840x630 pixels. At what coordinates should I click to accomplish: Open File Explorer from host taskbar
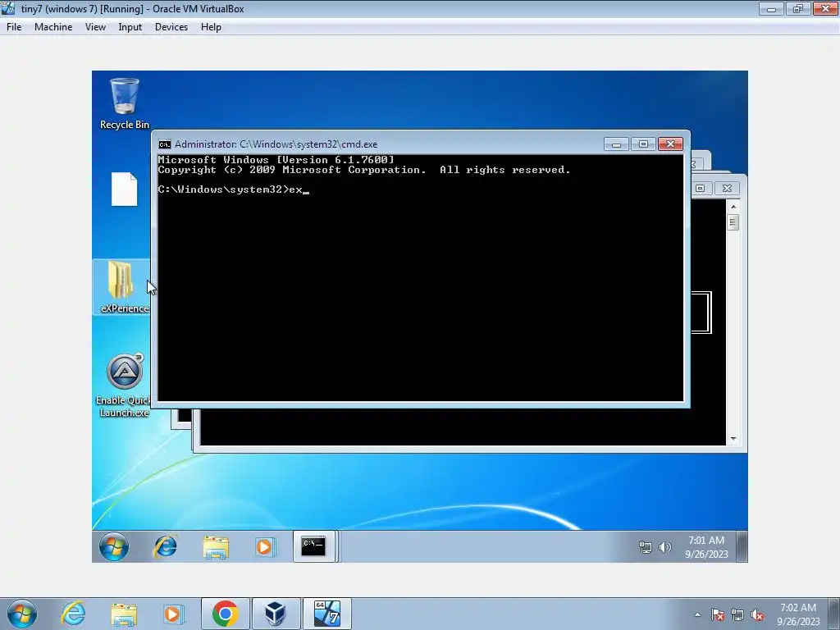(x=124, y=614)
